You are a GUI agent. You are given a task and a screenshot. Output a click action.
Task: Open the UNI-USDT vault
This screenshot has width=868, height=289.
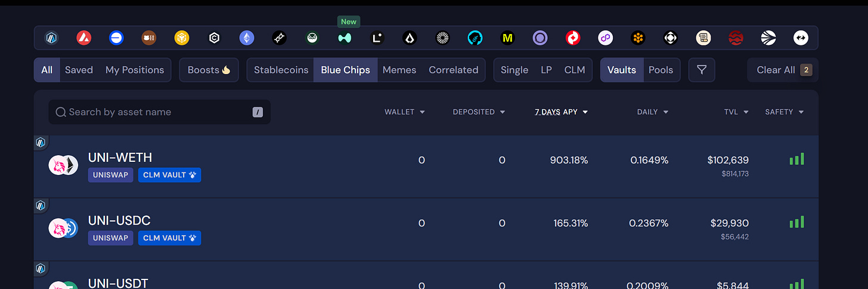tap(426, 275)
